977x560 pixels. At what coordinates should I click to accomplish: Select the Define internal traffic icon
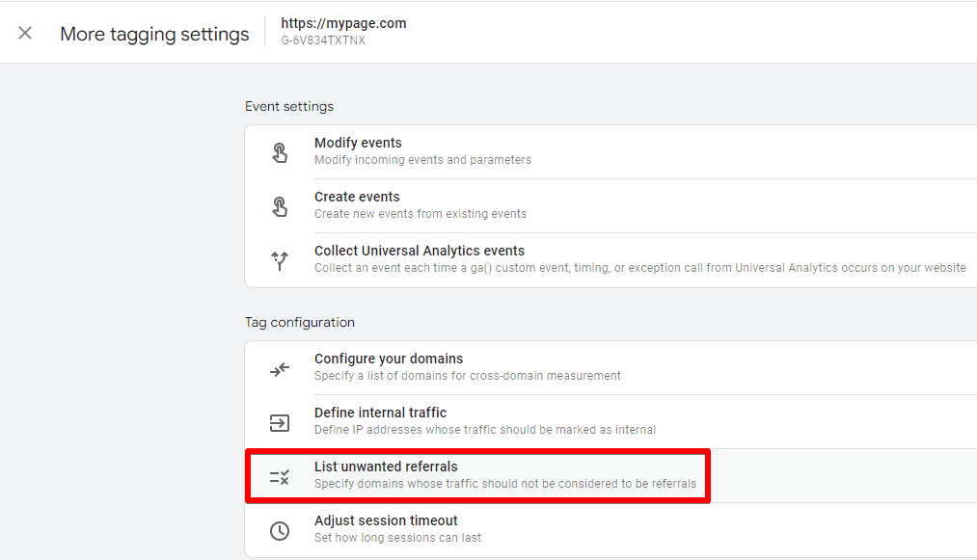(280, 421)
